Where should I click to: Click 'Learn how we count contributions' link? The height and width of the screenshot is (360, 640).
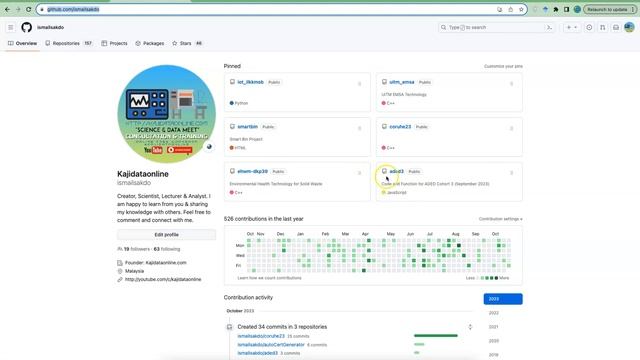coord(269,278)
